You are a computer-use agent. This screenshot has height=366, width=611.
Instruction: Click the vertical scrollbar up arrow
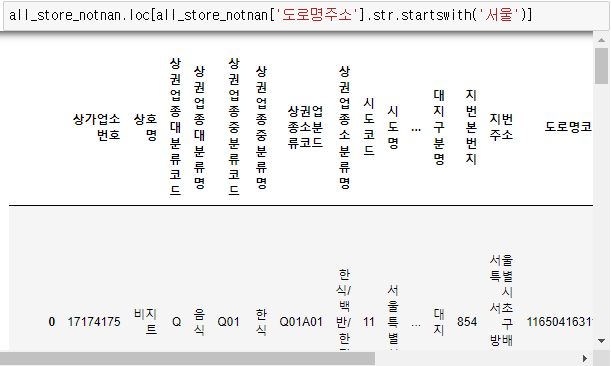601,40
